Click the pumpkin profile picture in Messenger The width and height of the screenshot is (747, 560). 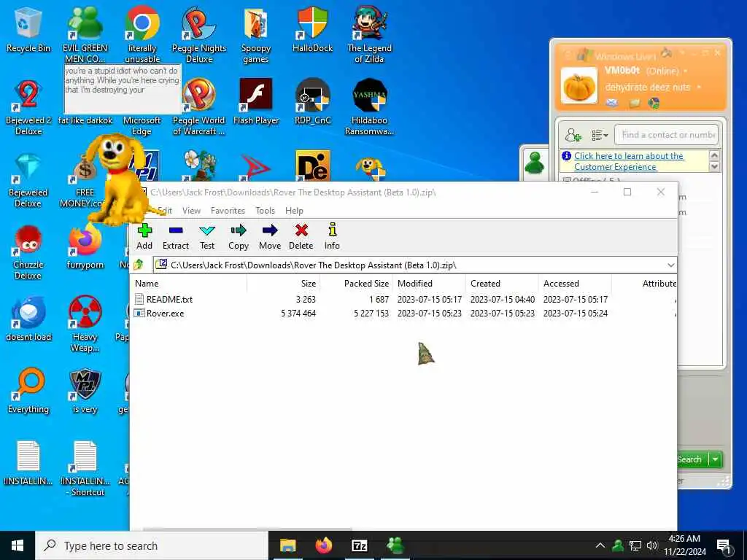pyautogui.click(x=578, y=86)
